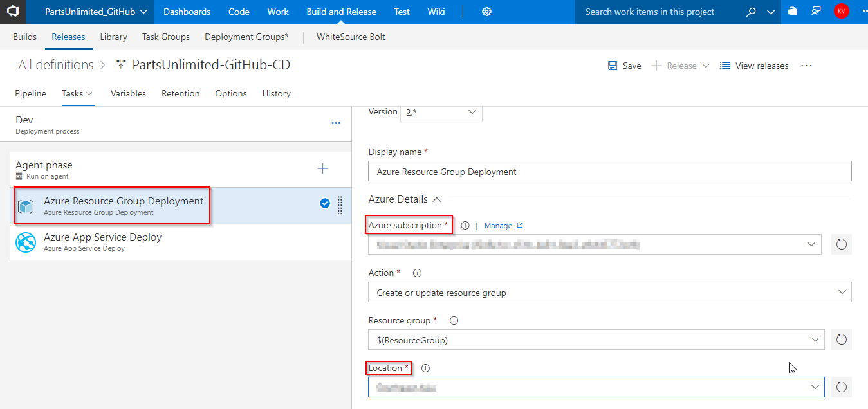
Task: Switch to the Library tab
Action: tap(113, 37)
